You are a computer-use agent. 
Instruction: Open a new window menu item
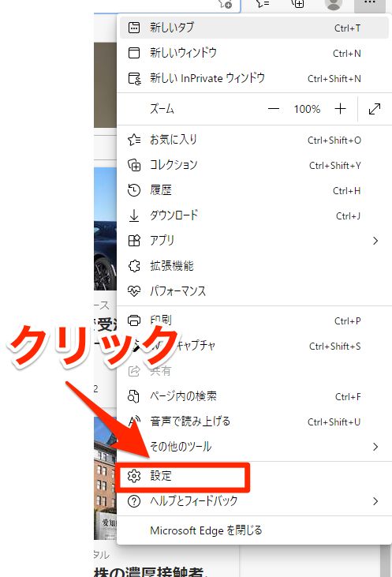click(x=254, y=53)
